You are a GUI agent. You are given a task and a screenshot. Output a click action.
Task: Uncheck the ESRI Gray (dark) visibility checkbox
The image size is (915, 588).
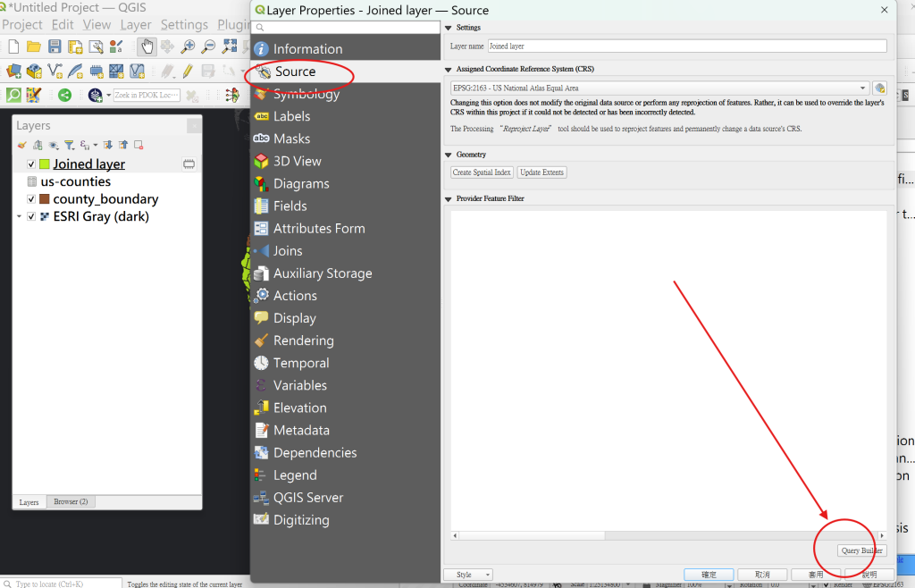click(31, 216)
